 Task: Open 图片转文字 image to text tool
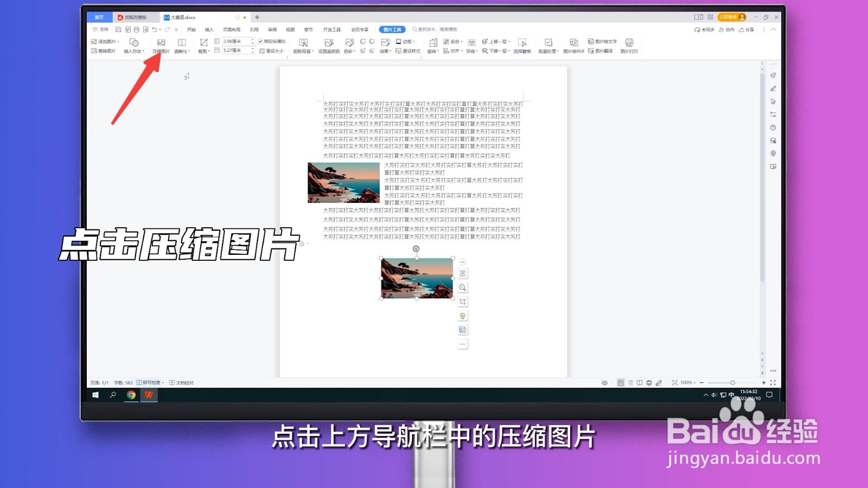pyautogui.click(x=605, y=42)
